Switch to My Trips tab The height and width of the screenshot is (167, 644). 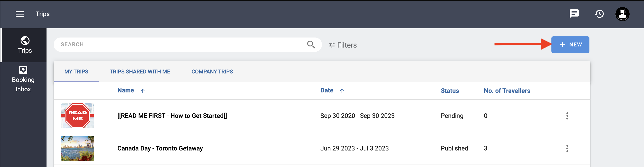[x=76, y=72]
